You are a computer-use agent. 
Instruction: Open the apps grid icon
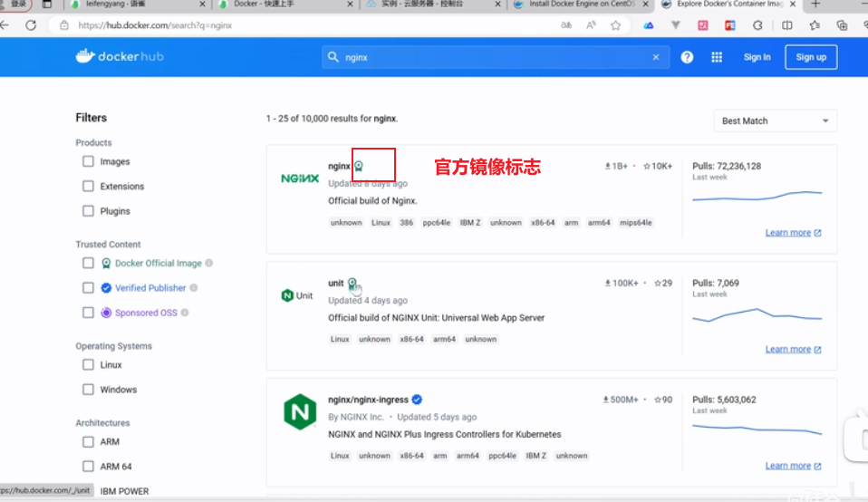[717, 57]
